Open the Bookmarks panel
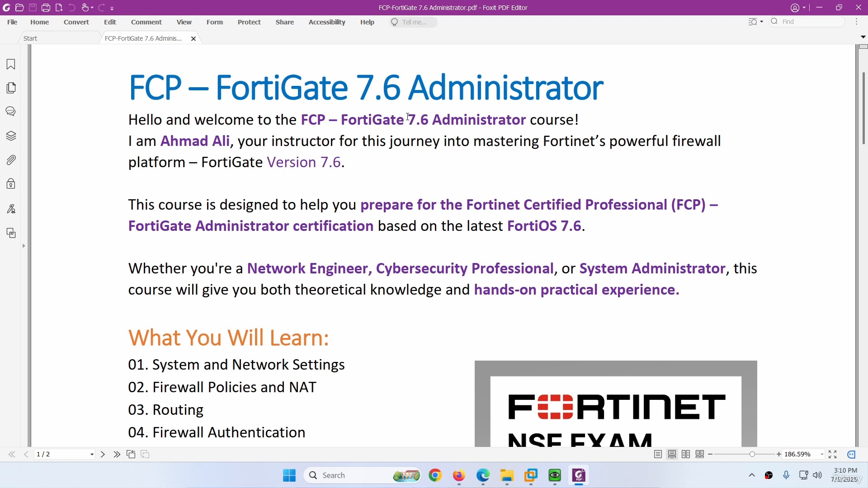This screenshot has width=868, height=488. pos(11,64)
